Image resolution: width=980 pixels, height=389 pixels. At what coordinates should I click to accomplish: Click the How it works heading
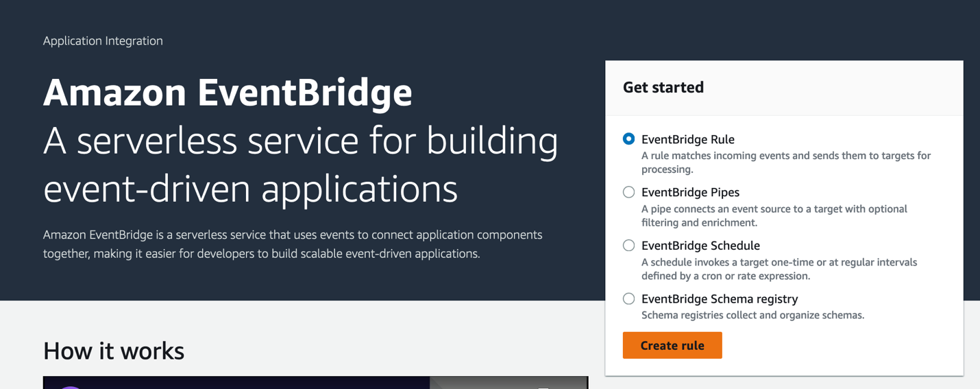pos(114,351)
